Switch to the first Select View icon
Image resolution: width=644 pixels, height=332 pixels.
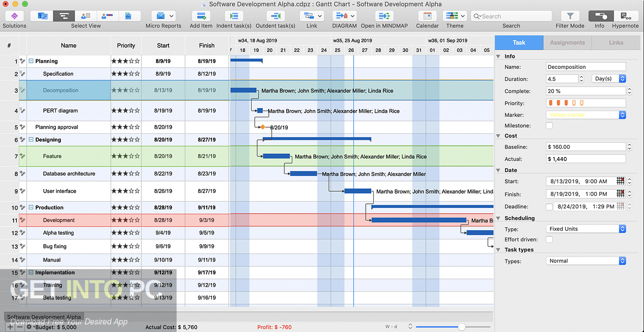[x=43, y=16]
